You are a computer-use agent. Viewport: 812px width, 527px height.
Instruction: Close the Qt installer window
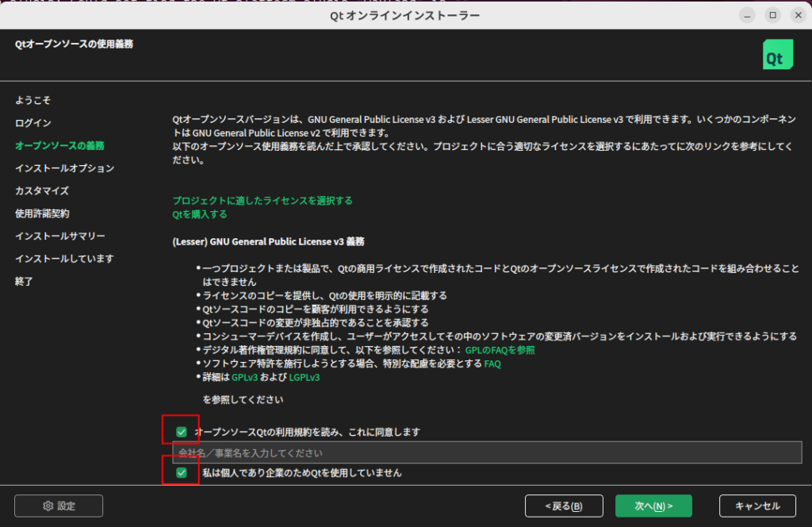(x=796, y=15)
